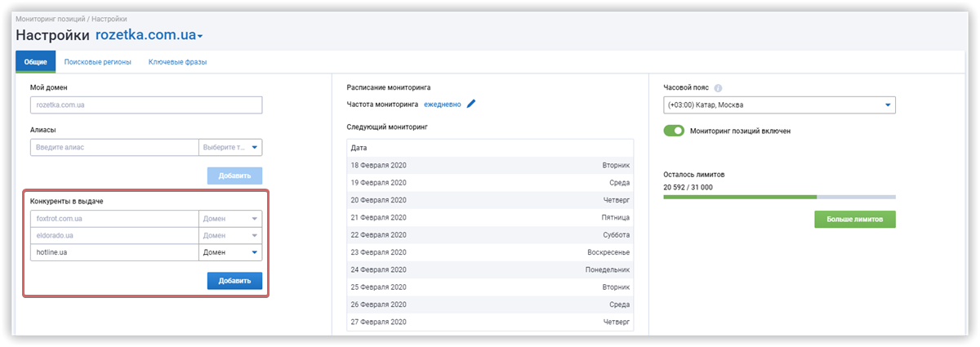Click the foxtrot.com.ua competitor field

click(x=114, y=219)
